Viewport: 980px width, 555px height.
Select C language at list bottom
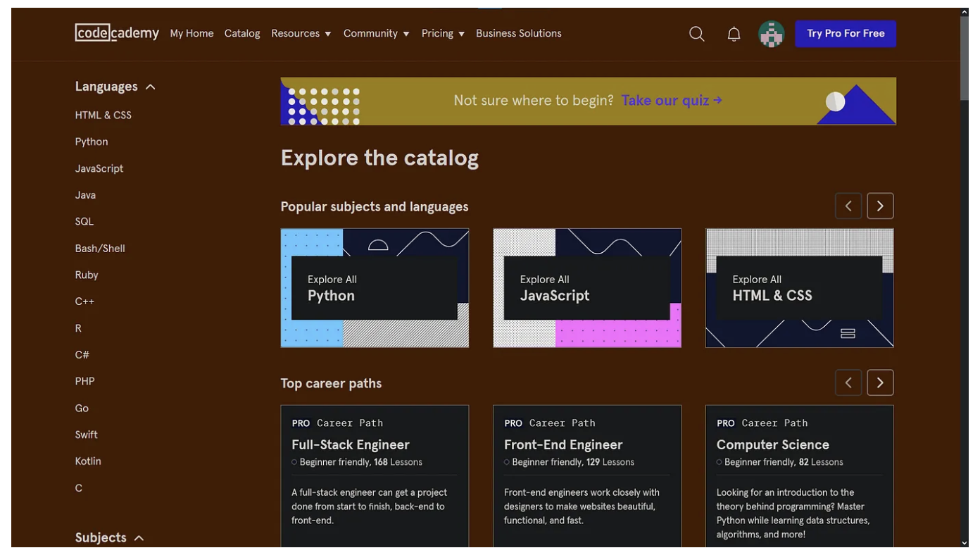click(79, 487)
